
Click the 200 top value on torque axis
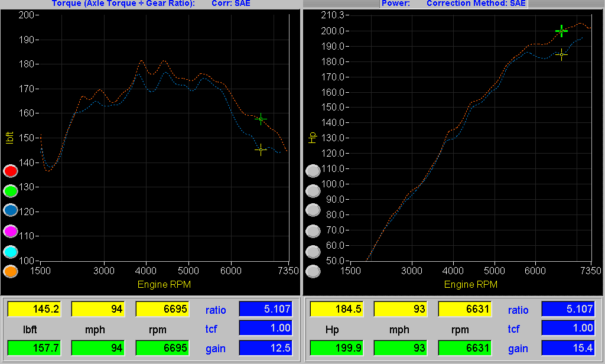click(x=26, y=15)
